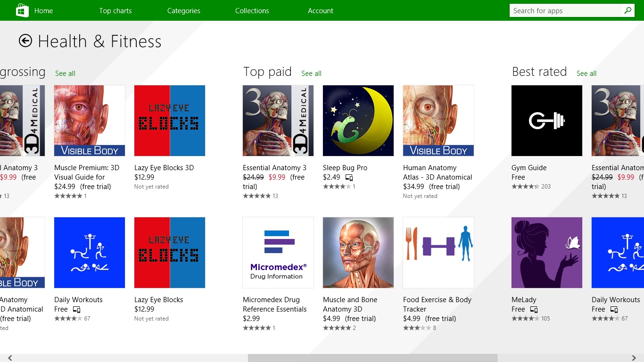Click the Windows Store bag icon
Screen dimensions: 644x362
[22, 10]
